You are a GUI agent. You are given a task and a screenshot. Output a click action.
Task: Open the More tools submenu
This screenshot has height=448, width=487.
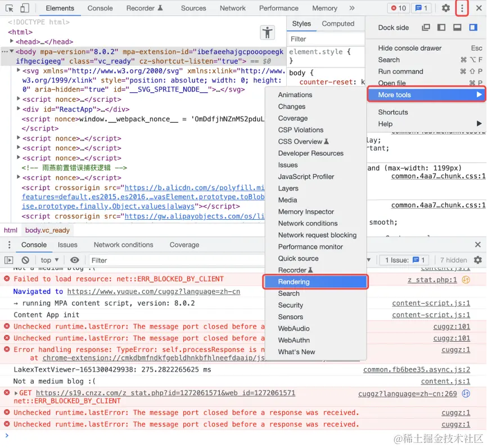click(426, 94)
